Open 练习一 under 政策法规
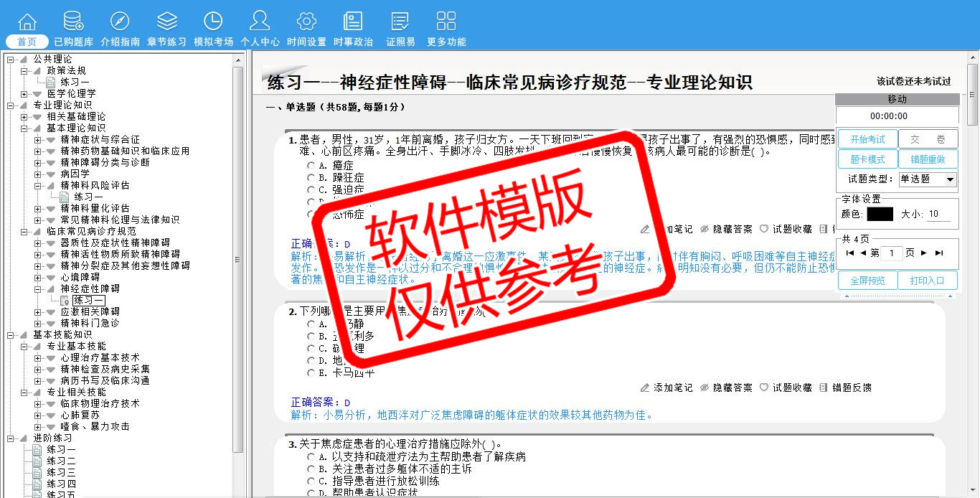 pyautogui.click(x=74, y=82)
